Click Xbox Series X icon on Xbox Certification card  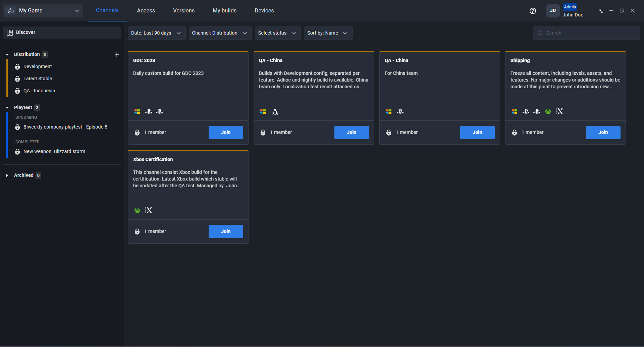(149, 210)
